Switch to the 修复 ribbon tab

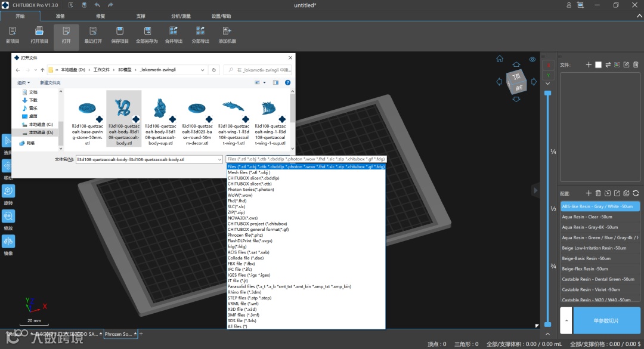click(x=100, y=16)
